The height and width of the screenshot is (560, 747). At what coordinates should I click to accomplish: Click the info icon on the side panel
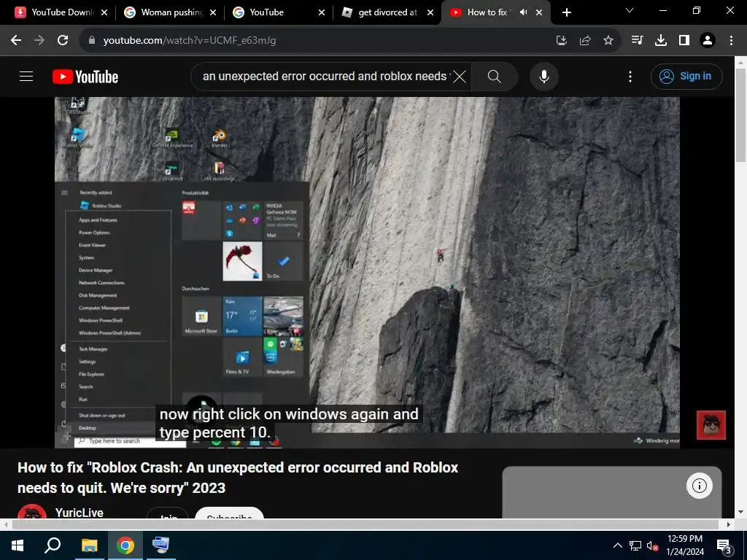tap(699, 486)
